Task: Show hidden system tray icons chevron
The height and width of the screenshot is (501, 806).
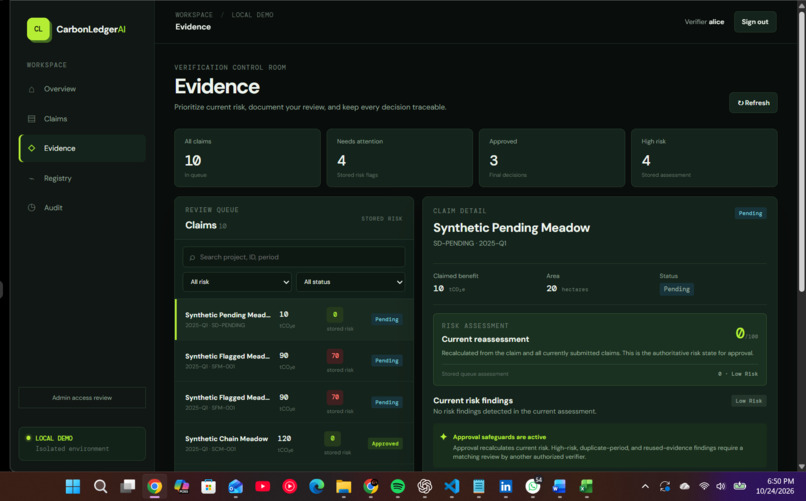Action: (x=645, y=486)
